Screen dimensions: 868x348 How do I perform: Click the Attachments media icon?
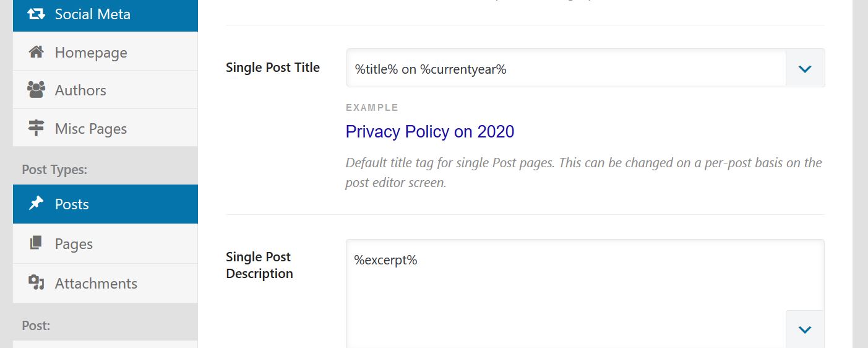tap(37, 282)
